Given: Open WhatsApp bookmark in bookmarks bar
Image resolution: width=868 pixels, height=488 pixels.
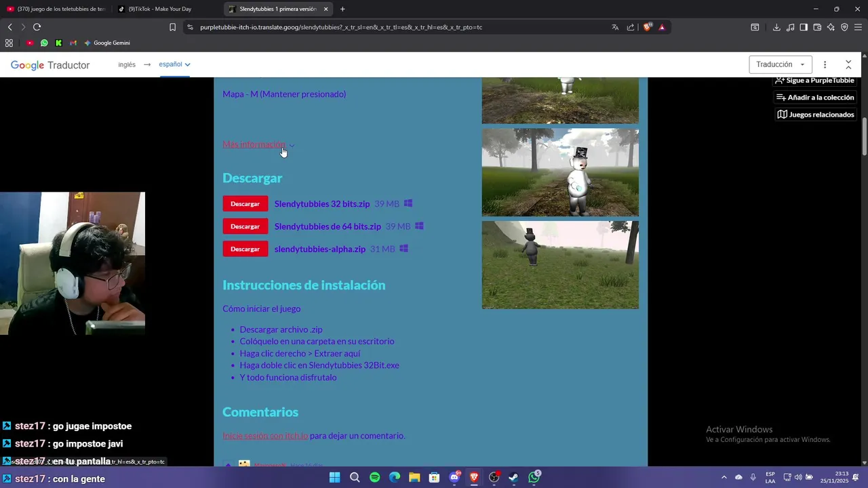Looking at the screenshot, I should pos(44,43).
